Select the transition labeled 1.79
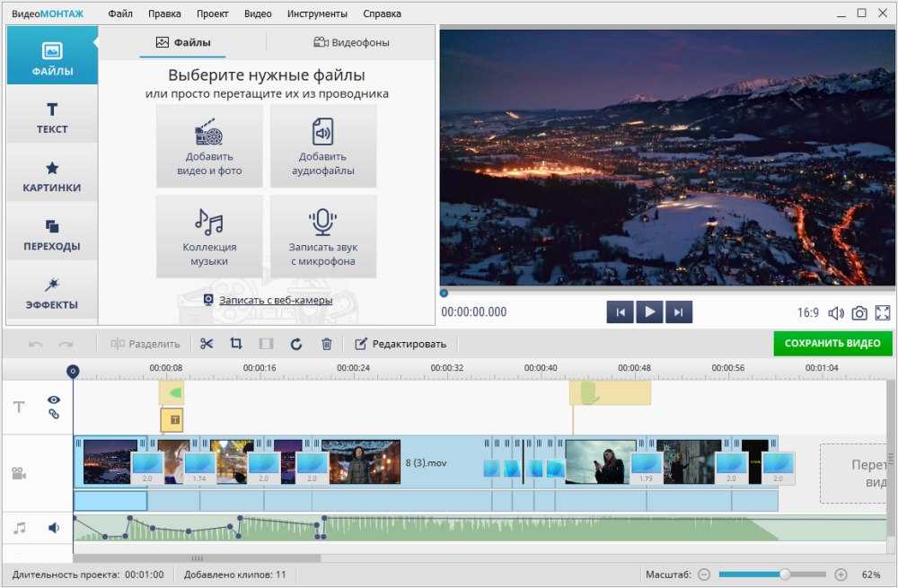 click(x=647, y=469)
